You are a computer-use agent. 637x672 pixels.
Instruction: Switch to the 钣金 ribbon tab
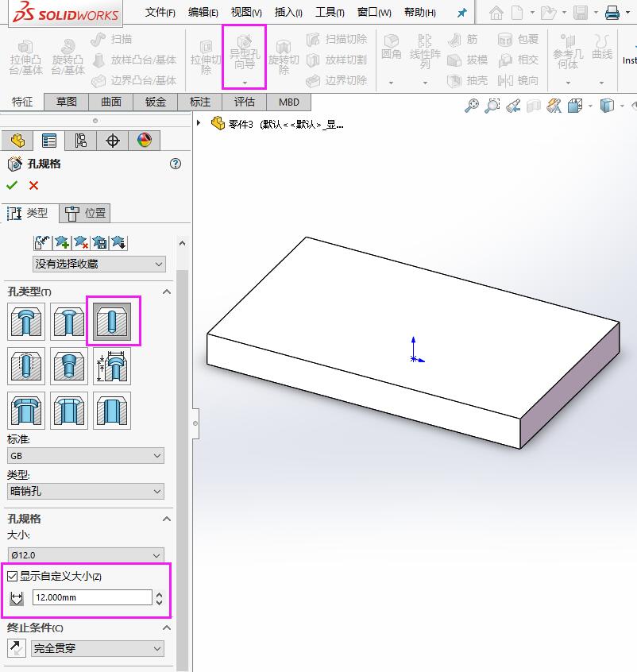point(156,101)
